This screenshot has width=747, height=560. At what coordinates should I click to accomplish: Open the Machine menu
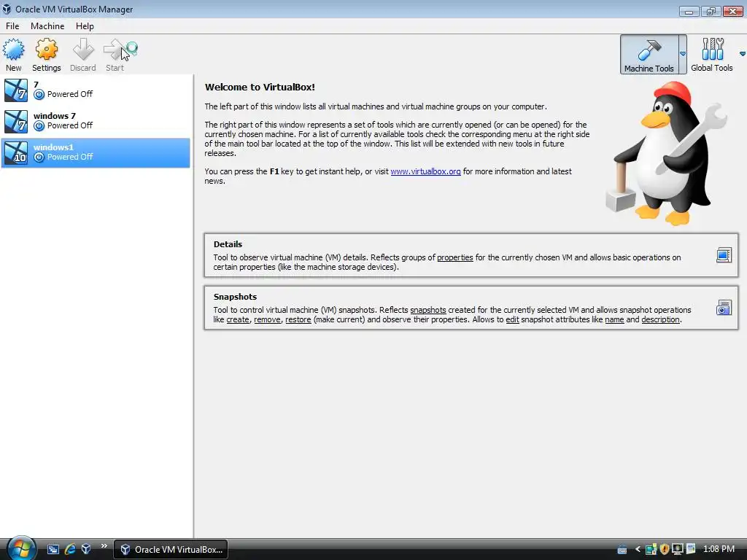[x=47, y=26]
